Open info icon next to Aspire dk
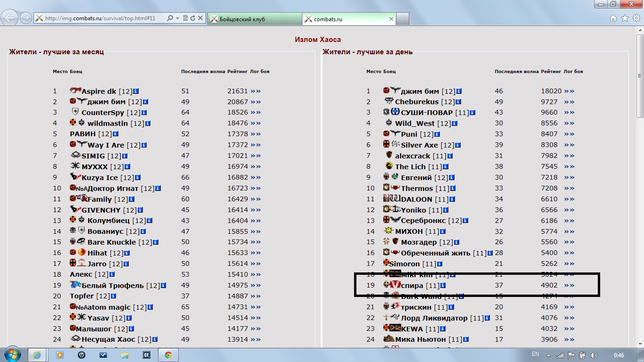 pos(136,91)
